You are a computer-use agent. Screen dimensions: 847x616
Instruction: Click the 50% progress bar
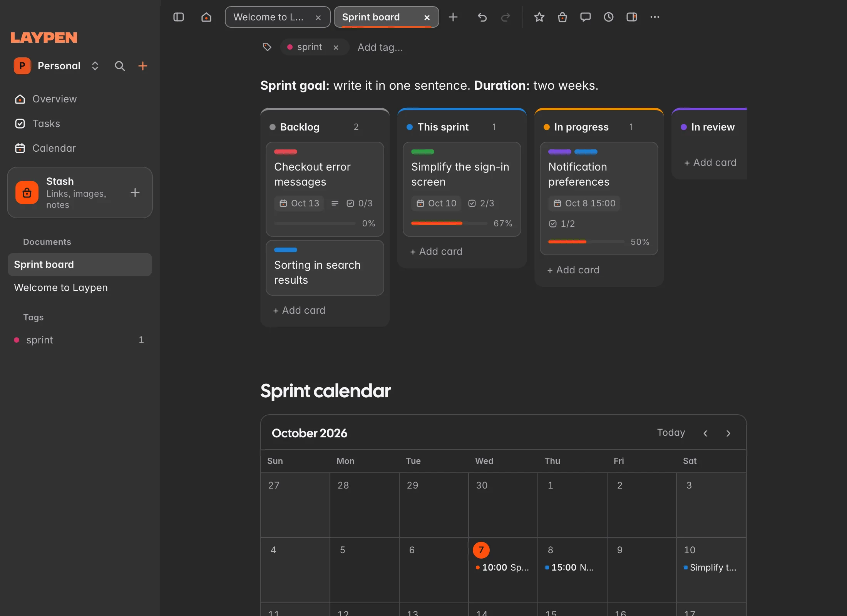(586, 242)
